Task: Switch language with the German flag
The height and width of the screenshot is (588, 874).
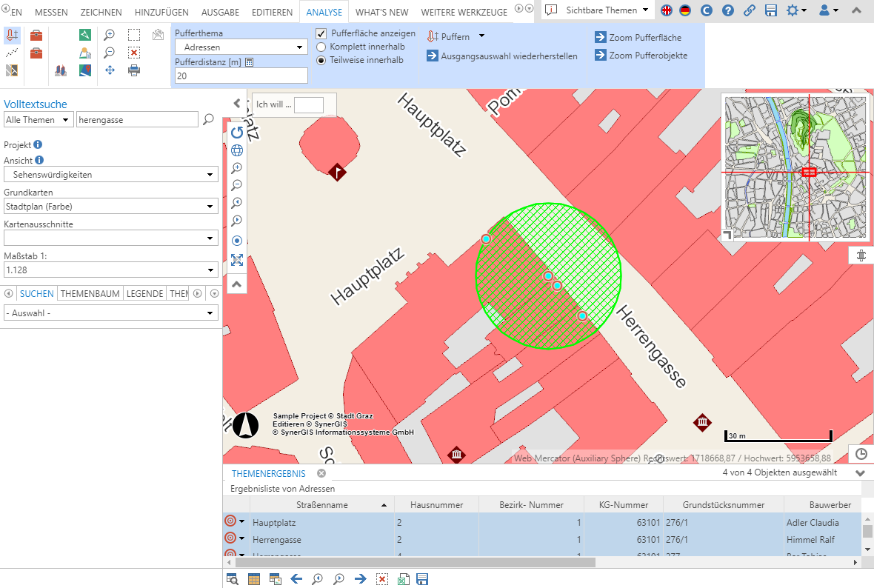Action: pos(685,10)
